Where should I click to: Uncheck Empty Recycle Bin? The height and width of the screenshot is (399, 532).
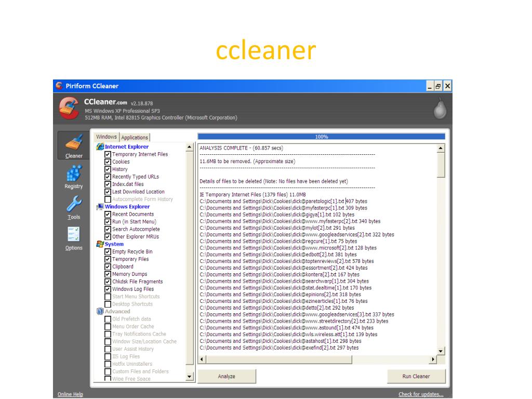(108, 252)
